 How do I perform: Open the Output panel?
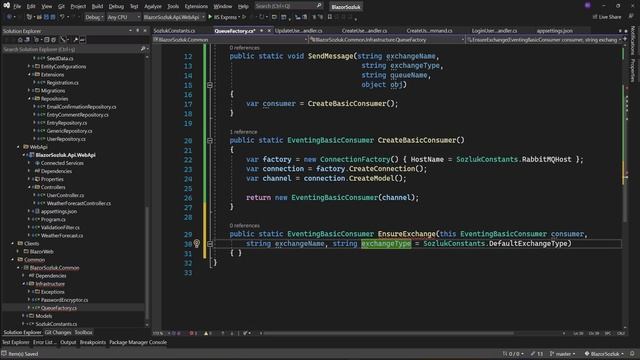[x=68, y=342]
